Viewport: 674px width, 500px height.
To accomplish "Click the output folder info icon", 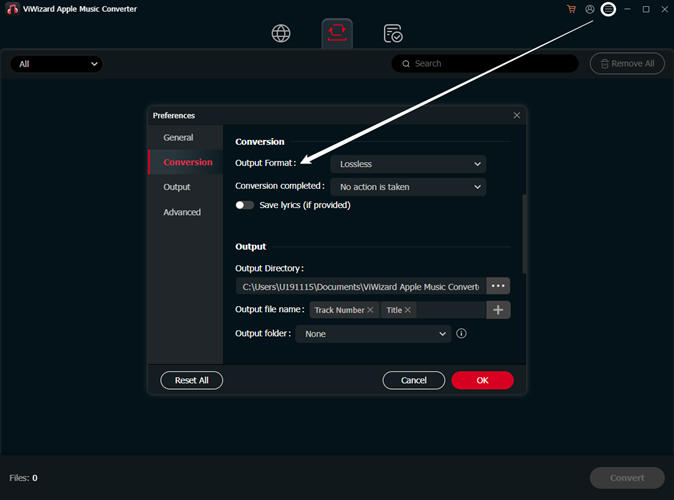I will 461,334.
